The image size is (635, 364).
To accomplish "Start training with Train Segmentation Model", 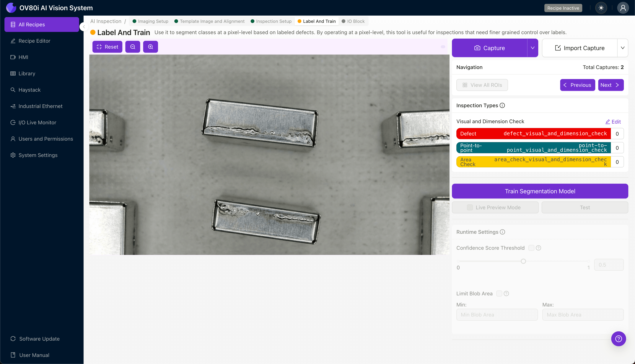I will pos(540,191).
